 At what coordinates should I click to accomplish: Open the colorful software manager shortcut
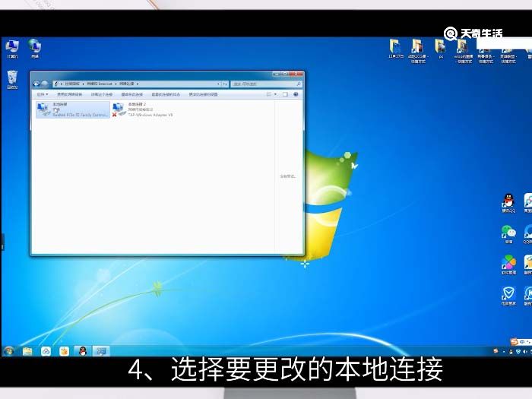coord(508,264)
